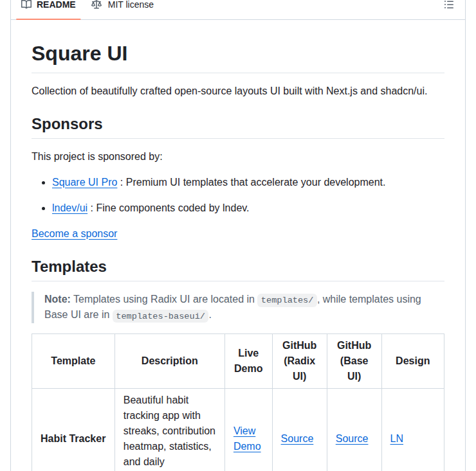Click the Sponsors section heading

tap(67, 124)
